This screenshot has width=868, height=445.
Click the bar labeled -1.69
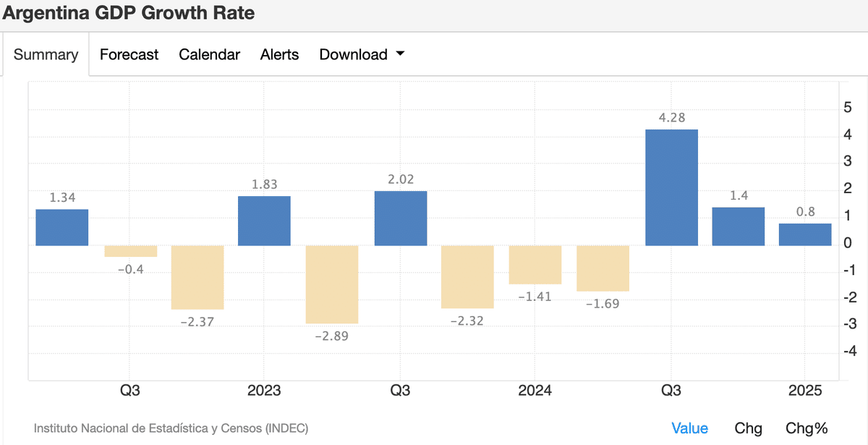603,268
